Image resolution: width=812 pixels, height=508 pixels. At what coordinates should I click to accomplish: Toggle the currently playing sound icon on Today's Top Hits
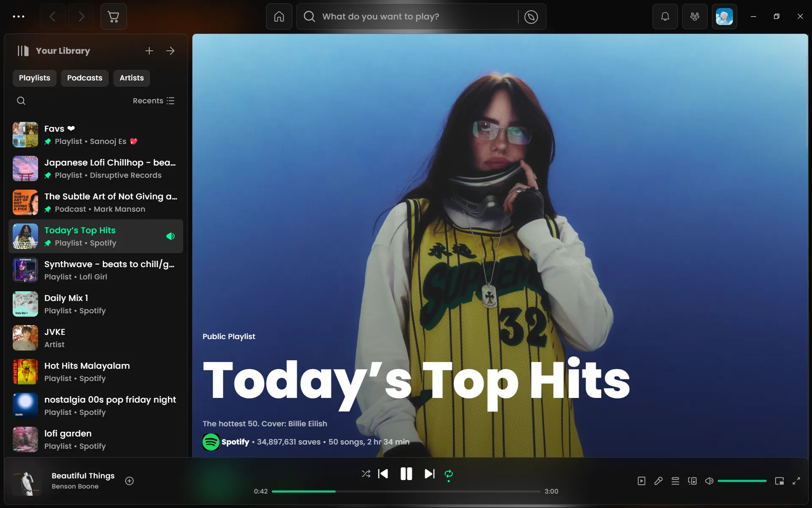pos(170,236)
